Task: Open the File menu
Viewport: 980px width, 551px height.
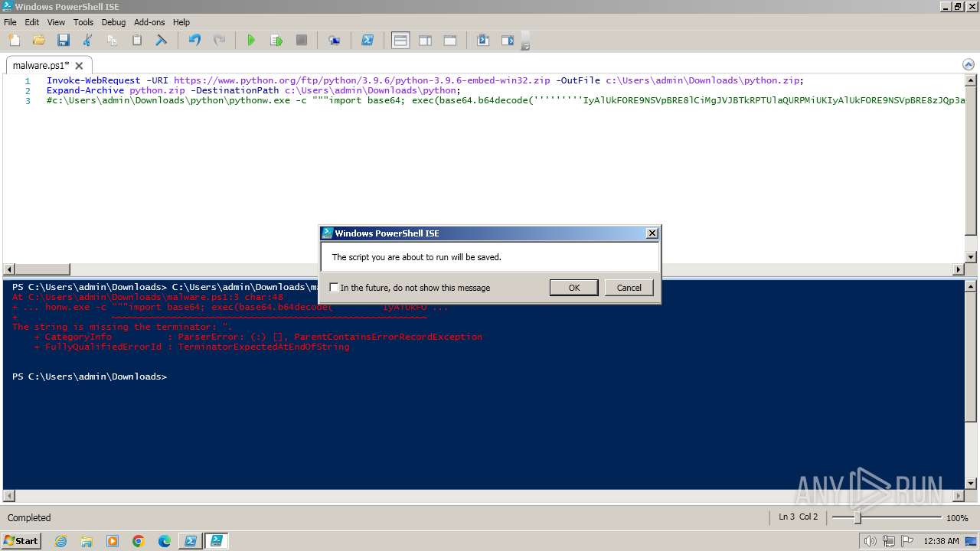Action: 10,22
